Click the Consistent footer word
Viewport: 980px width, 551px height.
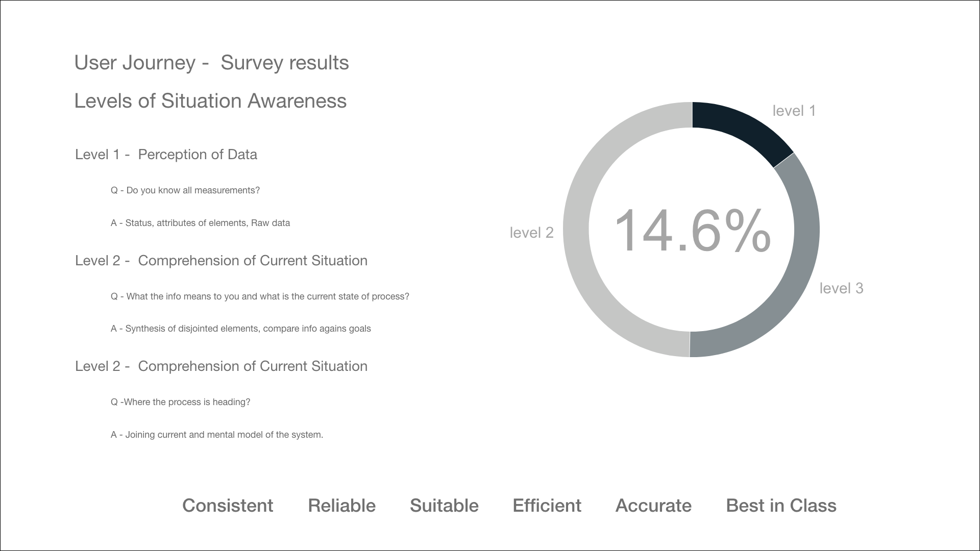(x=228, y=506)
